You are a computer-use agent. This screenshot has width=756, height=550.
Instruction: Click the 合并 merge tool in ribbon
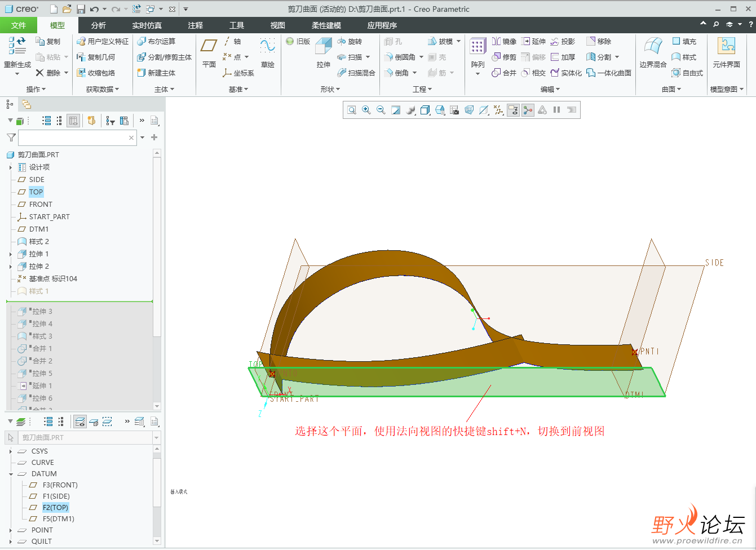504,73
